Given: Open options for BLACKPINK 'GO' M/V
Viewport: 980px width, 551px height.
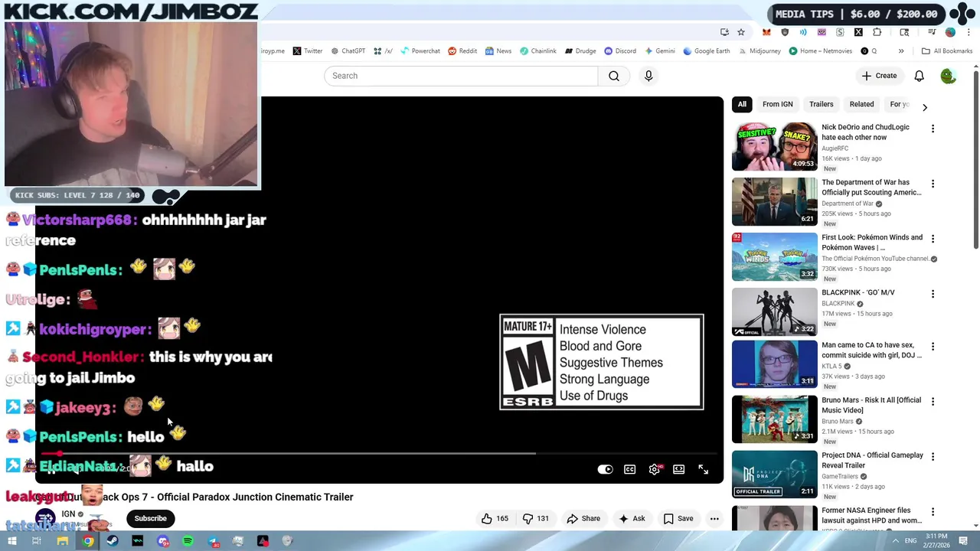Looking at the screenshot, I should click(x=933, y=294).
